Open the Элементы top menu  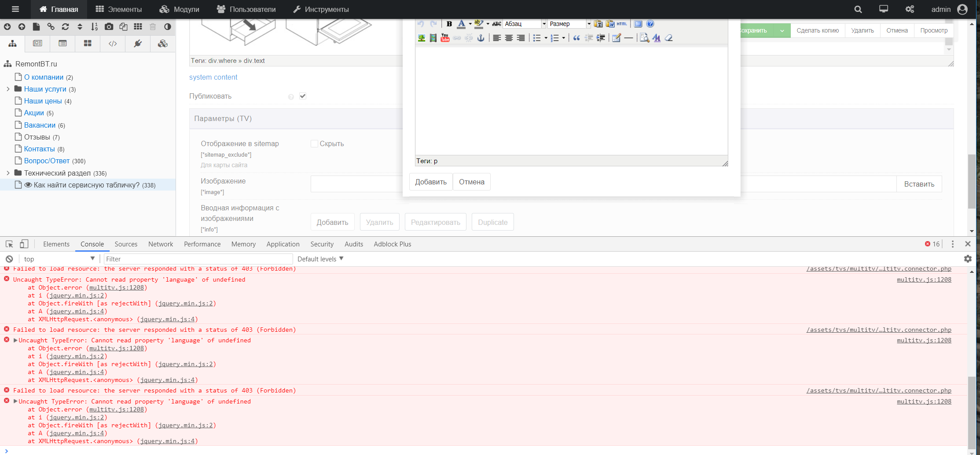coord(119,9)
